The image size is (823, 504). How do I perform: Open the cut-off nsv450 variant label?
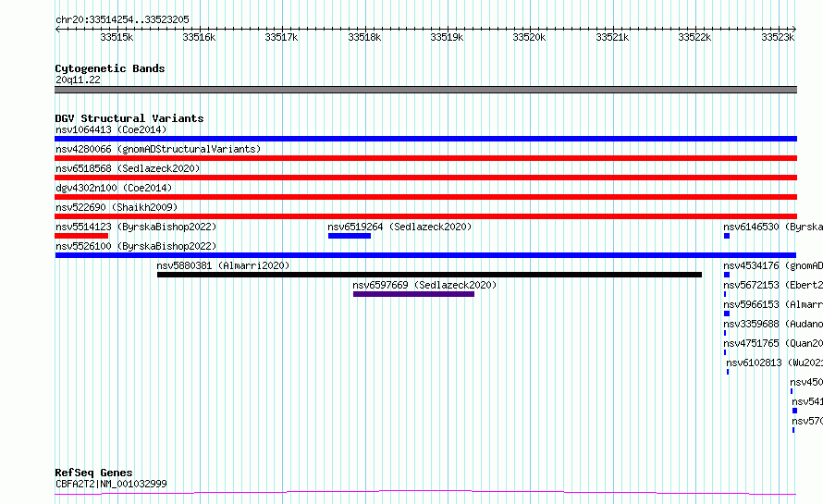pos(806,382)
